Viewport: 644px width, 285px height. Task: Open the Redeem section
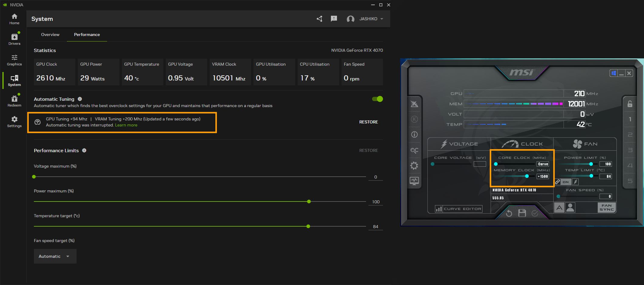click(x=14, y=101)
